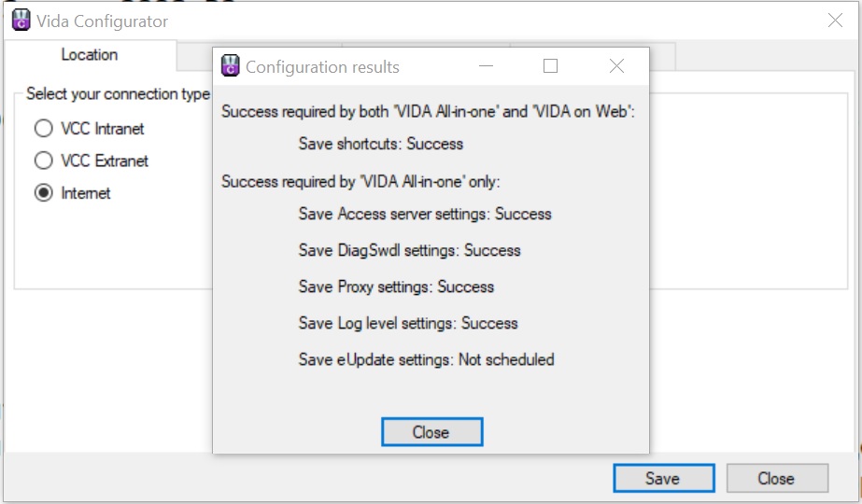
Task: Close the Vida Configurator window via X
Action: tap(835, 21)
